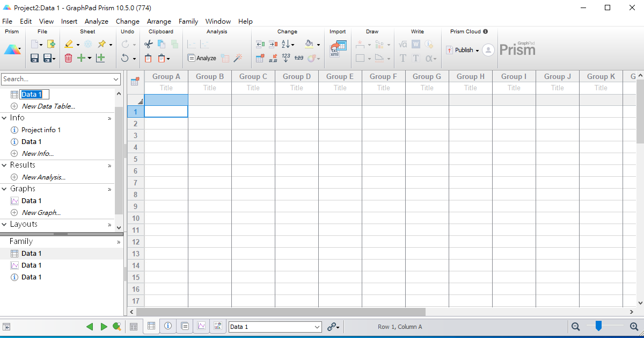This screenshot has width=644, height=338.
Task: Toggle the gallery view icon in status bar
Action: [134, 327]
